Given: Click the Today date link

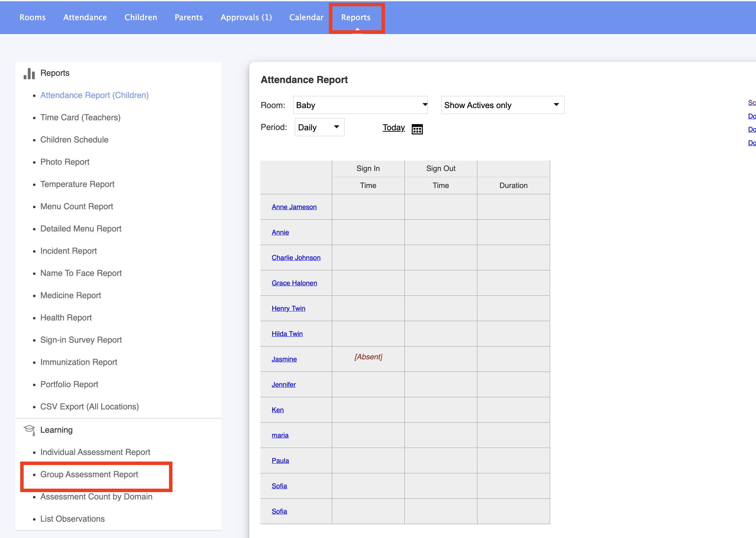Looking at the screenshot, I should (x=394, y=128).
